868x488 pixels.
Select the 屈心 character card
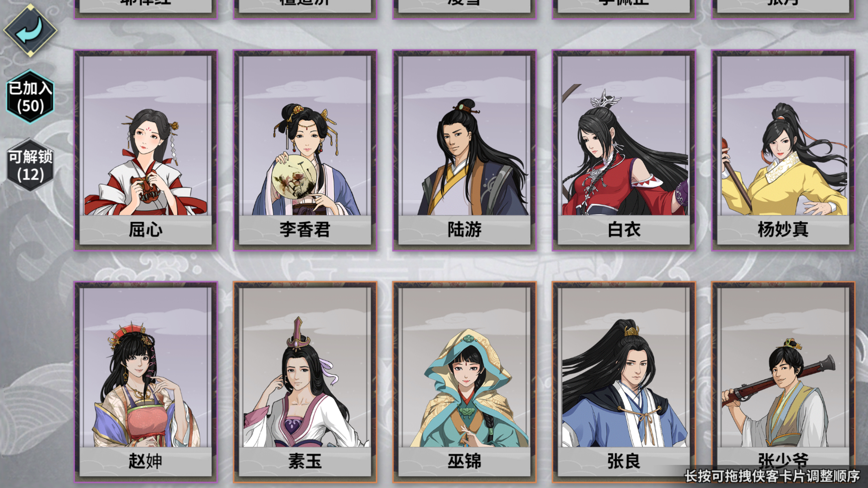(x=145, y=150)
